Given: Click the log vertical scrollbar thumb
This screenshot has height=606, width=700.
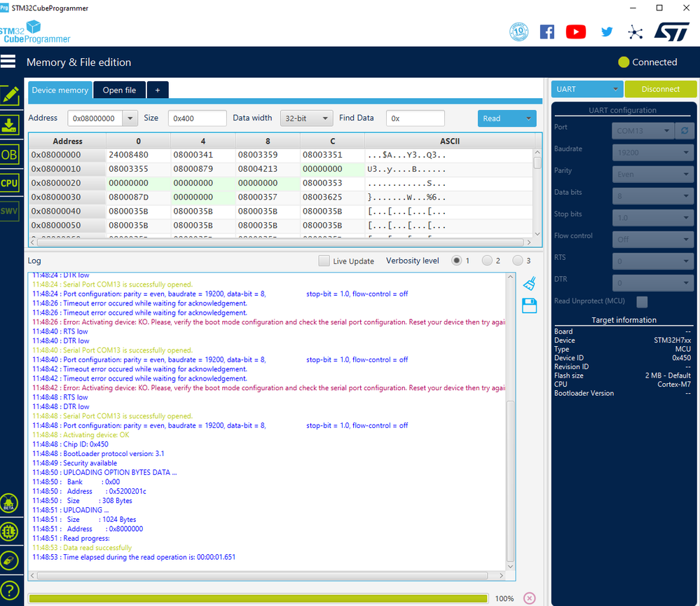Looking at the screenshot, I should [510, 481].
